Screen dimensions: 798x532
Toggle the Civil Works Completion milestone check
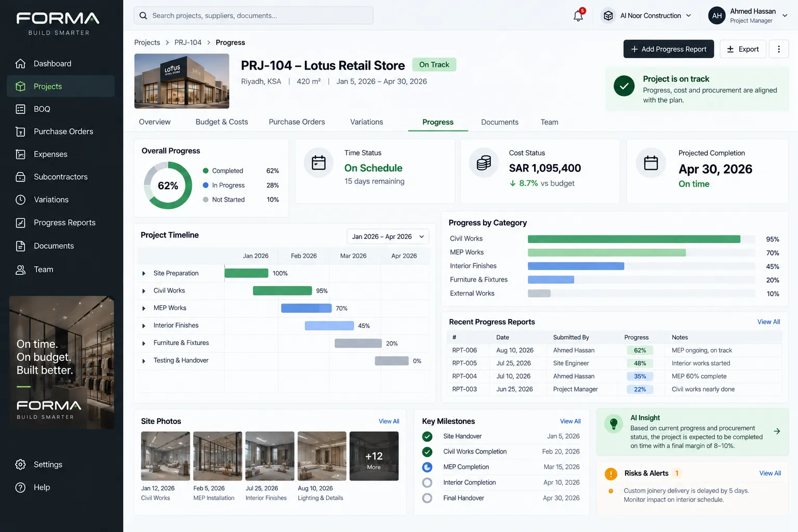coord(427,451)
